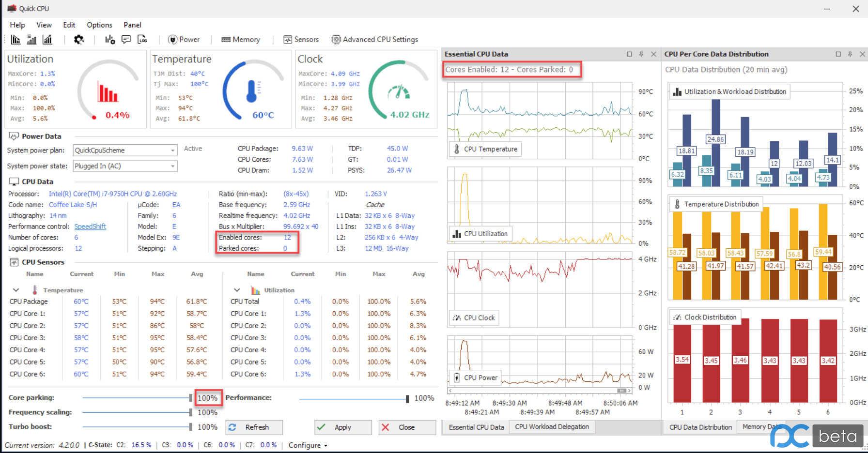
Task: Click the Power Data section icon
Action: pos(14,136)
